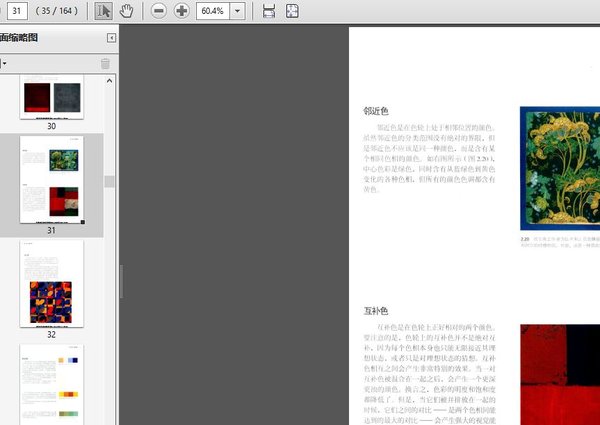The width and height of the screenshot is (600, 425).
Task: Open thumbnails panel options dropdown
Action: tap(3, 63)
